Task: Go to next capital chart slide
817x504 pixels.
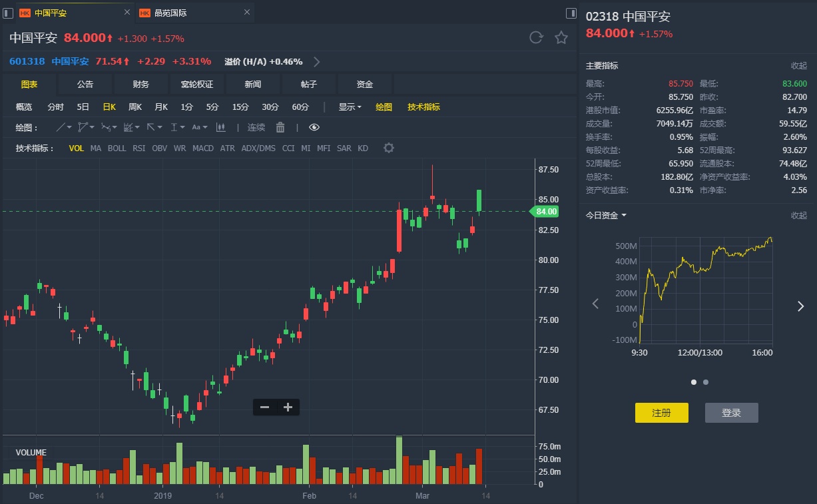Action: (800, 306)
